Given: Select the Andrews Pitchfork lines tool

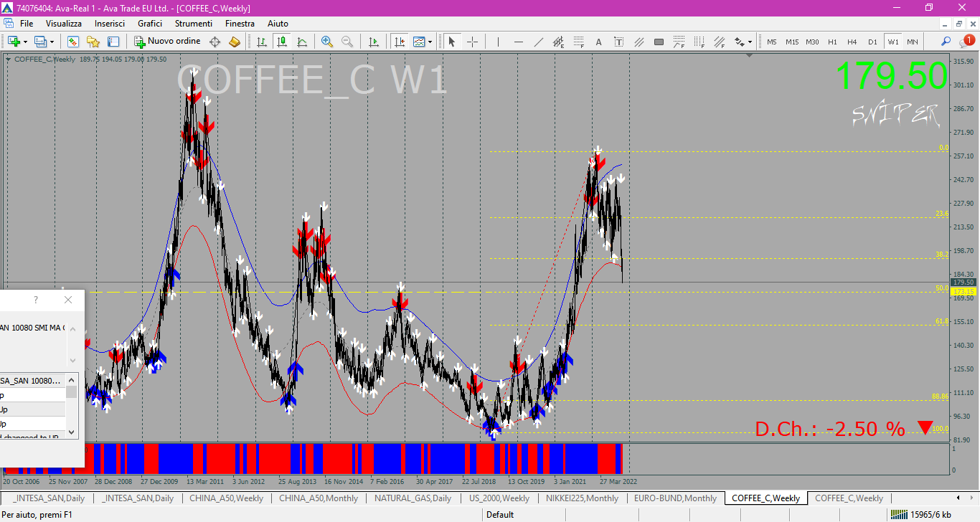Looking at the screenshot, I should click(x=639, y=42).
